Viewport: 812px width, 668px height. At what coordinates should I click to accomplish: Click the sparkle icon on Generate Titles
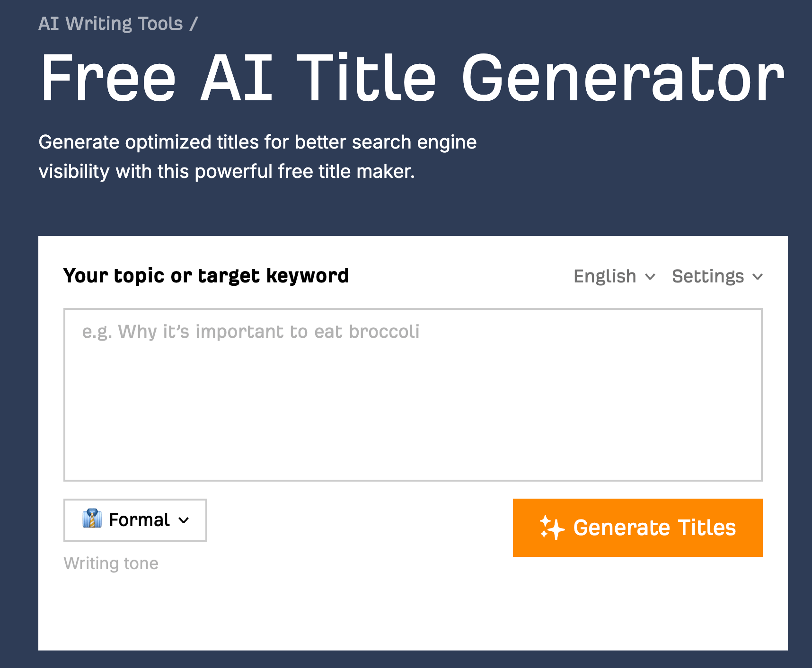coord(552,528)
